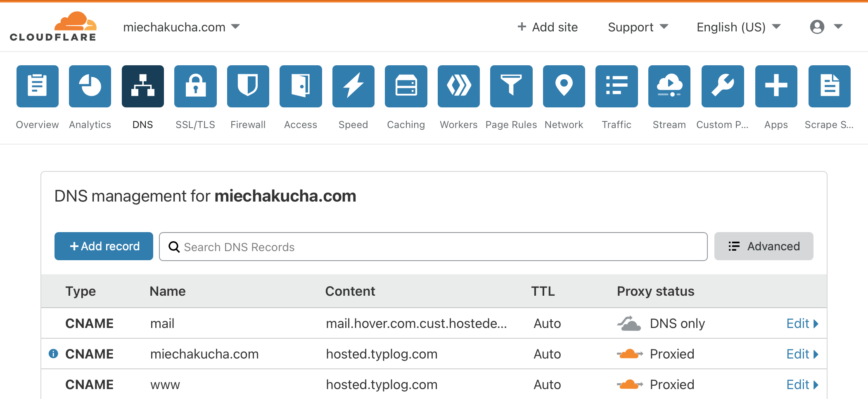Image resolution: width=868 pixels, height=399 pixels.
Task: Select the mail.hover.com.cust.hostede... content cell
Action: tap(416, 323)
